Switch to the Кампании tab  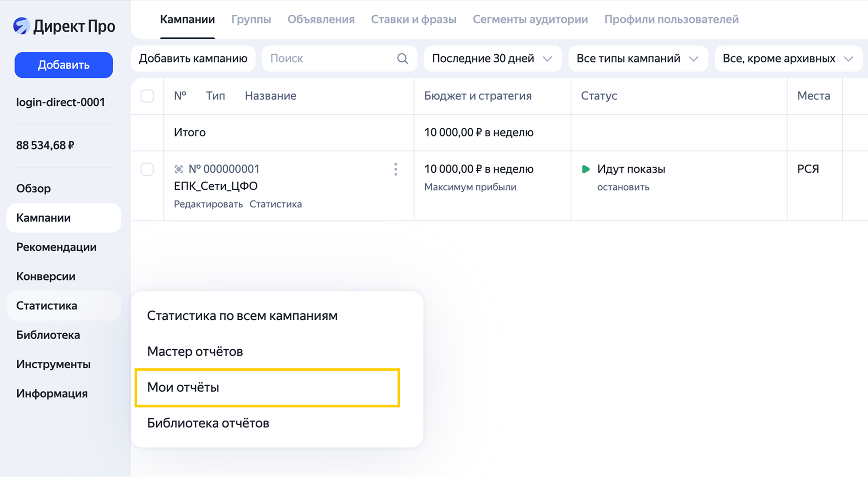click(x=187, y=19)
